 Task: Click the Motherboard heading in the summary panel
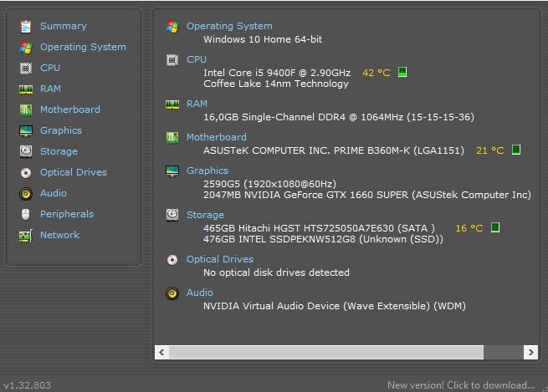coord(216,137)
